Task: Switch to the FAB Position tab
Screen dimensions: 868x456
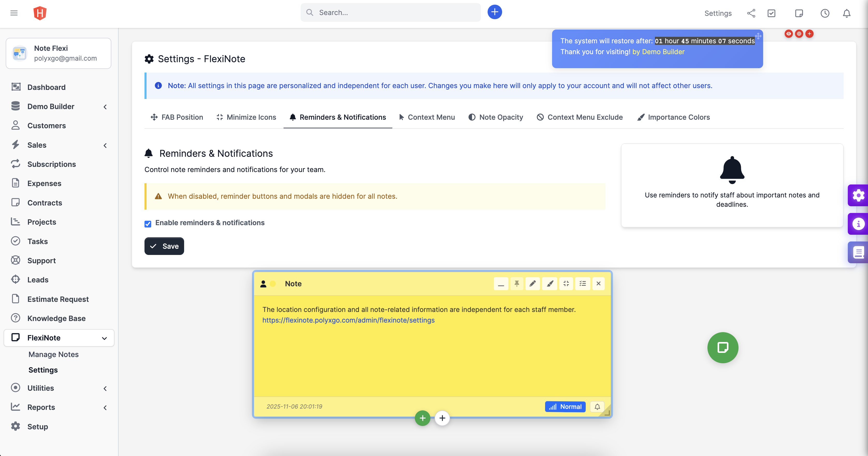Action: 177,117
